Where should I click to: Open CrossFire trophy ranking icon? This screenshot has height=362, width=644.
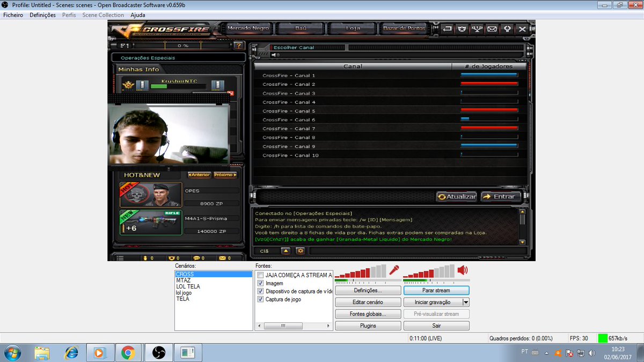tap(477, 29)
